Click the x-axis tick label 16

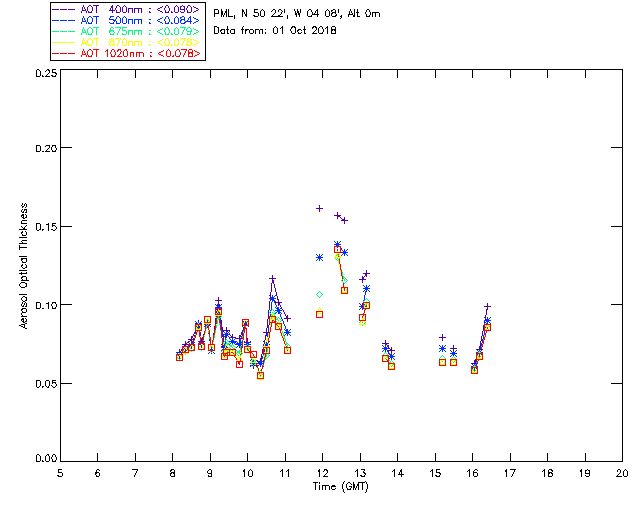(473, 473)
